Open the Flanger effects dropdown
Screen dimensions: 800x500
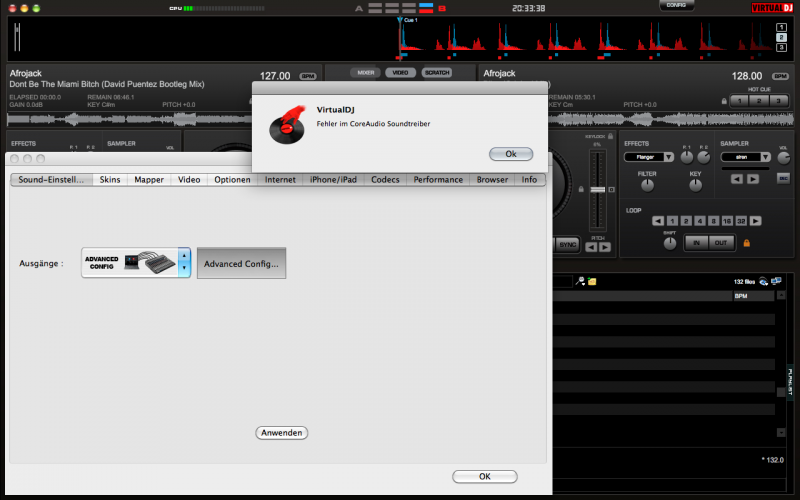click(648, 157)
